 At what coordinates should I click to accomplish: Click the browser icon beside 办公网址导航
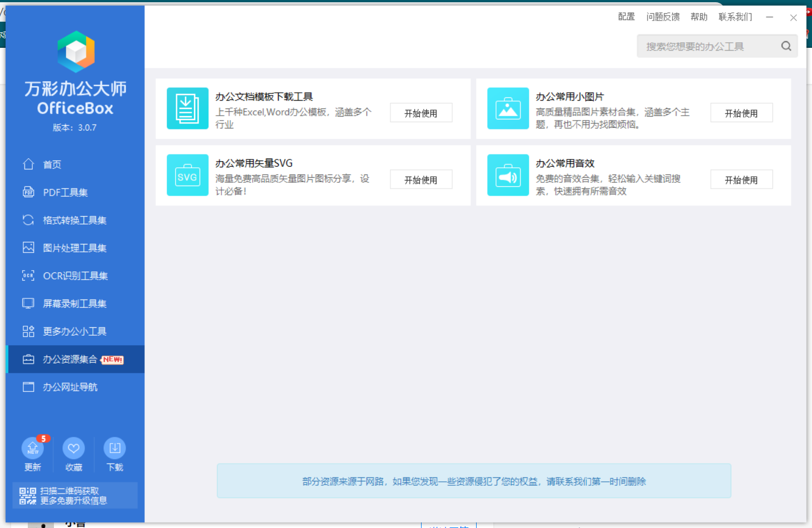[x=28, y=387]
